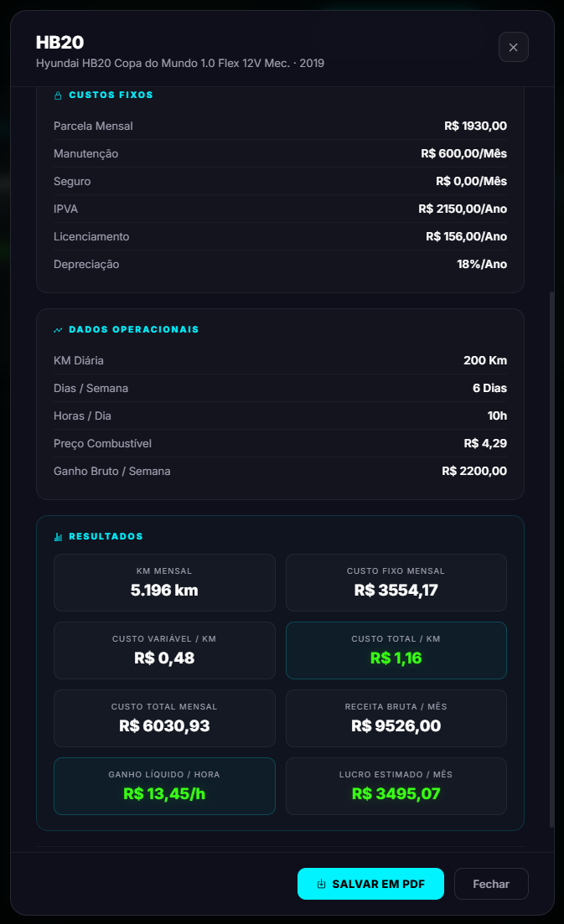Click the Preço Combustível value R$ 4,29

click(484, 443)
